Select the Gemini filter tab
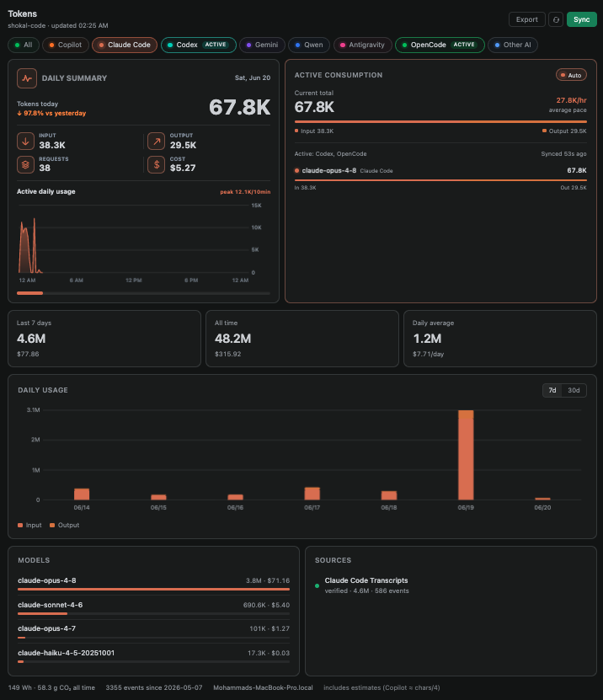 point(262,45)
